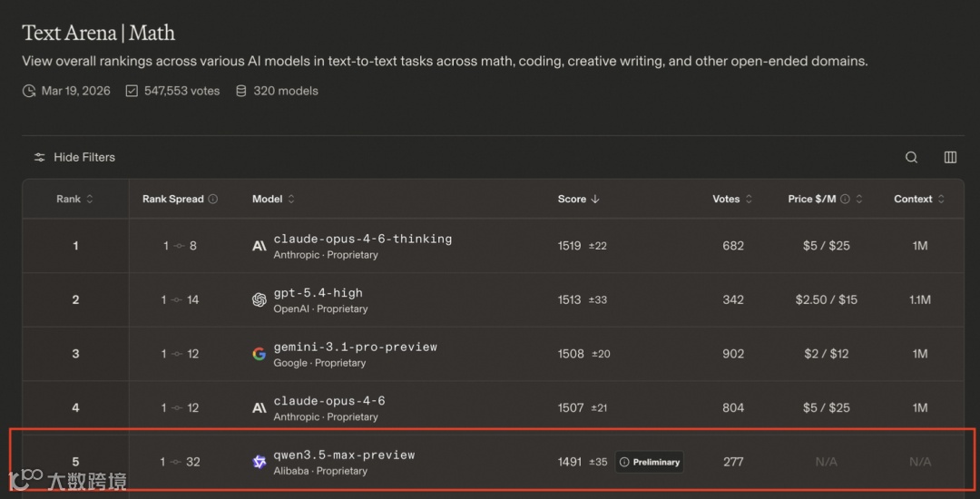This screenshot has height=499, width=980.
Task: Sort by Votes column header
Action: coord(732,200)
